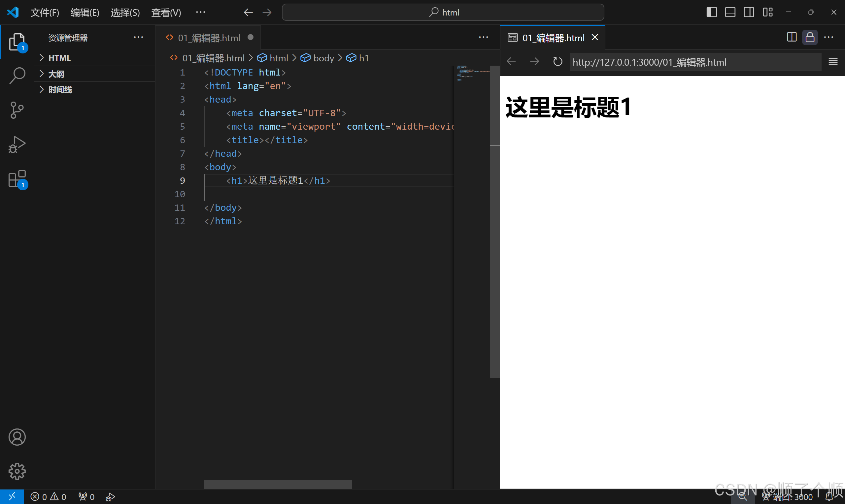Expand the HTML folder section
Viewport: 845px width, 504px height.
click(94, 58)
